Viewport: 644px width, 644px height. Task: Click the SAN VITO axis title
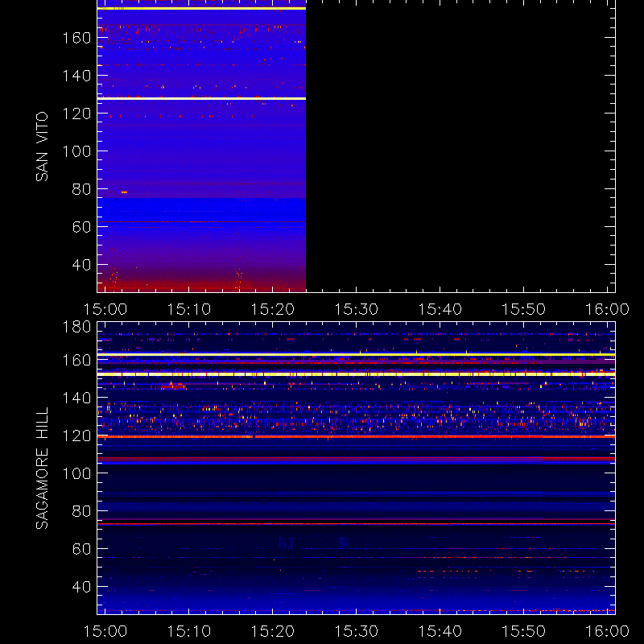coord(42,147)
